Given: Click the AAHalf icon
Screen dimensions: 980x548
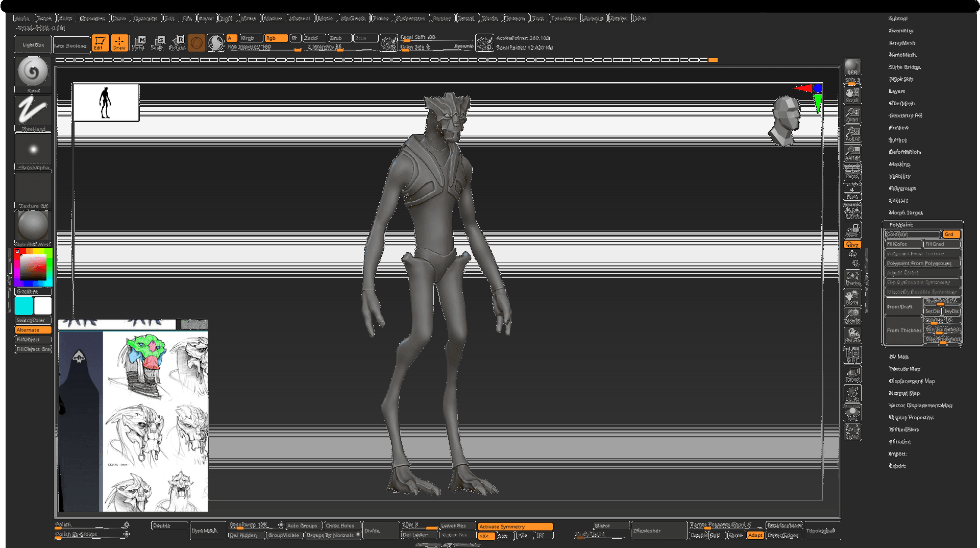Looking at the screenshot, I should (x=852, y=153).
